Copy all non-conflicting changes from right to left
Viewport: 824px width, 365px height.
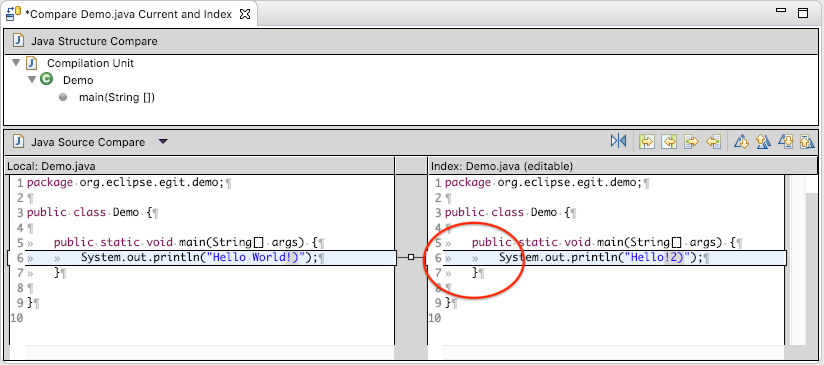coord(668,141)
